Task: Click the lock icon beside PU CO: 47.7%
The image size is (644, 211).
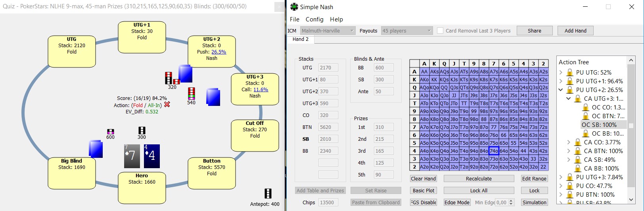Action: tap(569, 186)
